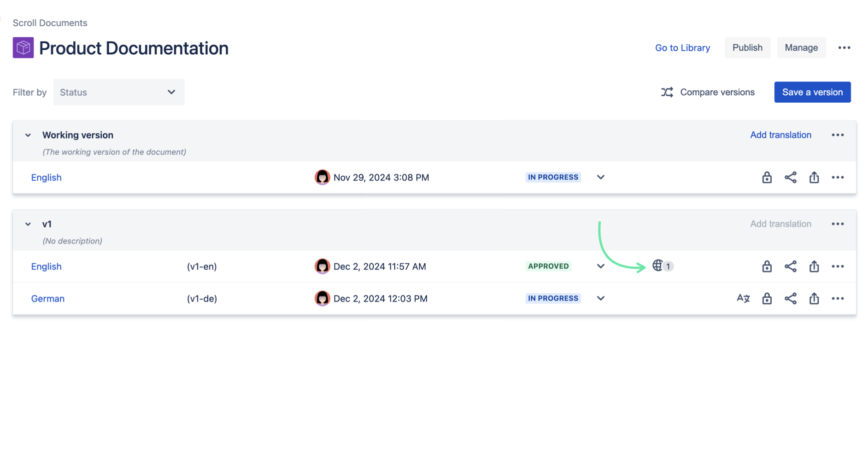
Task: Click the lock icon in Working version English row
Action: 767,177
